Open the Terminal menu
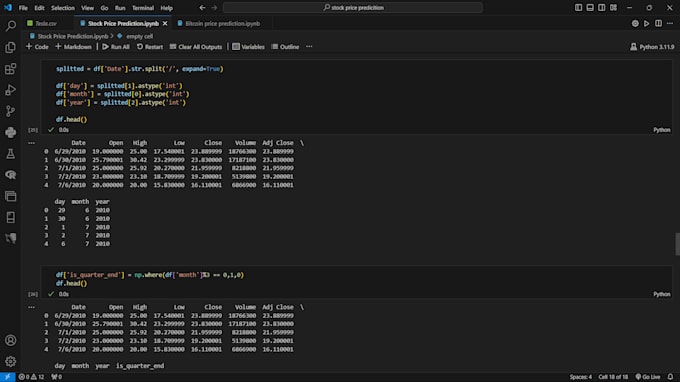Viewport: 680px width, 382px height. tap(143, 8)
